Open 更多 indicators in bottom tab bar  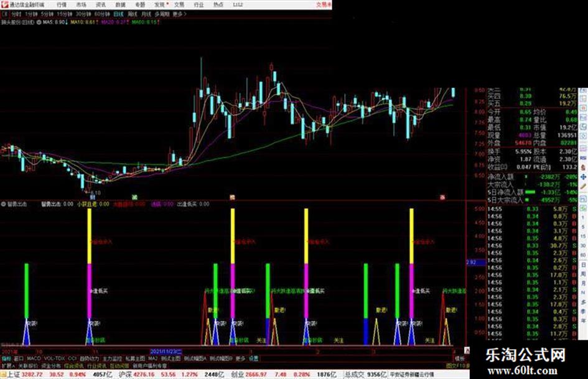pyautogui.click(x=240, y=358)
